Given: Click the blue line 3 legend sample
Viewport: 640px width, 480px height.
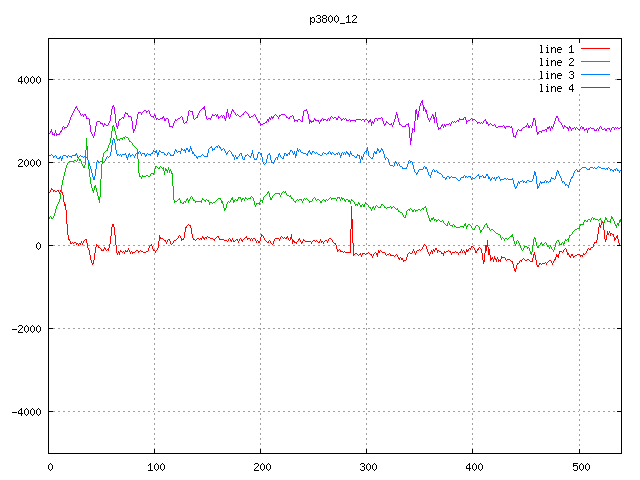Looking at the screenshot, I should tap(595, 75).
